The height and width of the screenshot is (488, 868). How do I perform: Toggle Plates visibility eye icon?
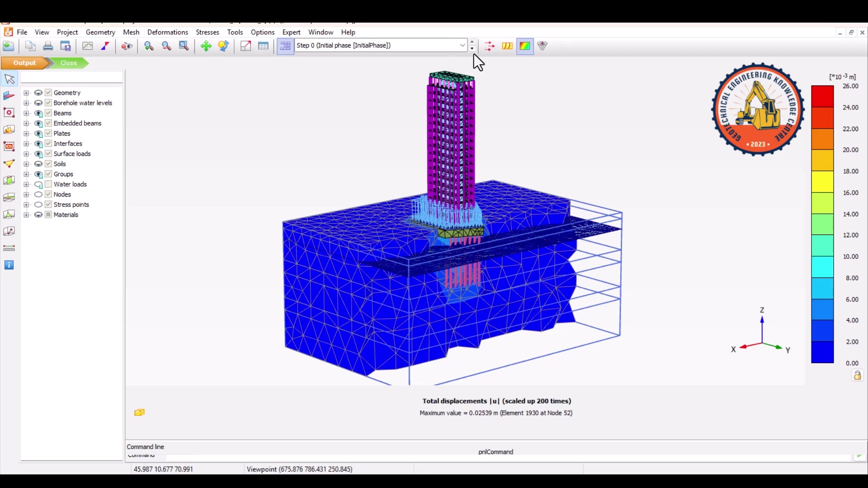coord(38,134)
